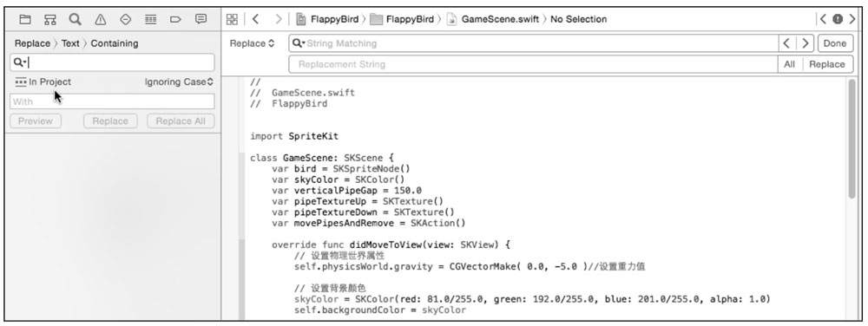
Task: Open editor find bar search options magnifier
Action: 299,43
